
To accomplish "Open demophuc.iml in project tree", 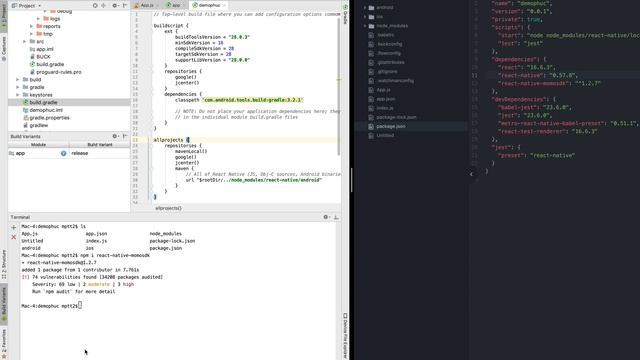I will click(43, 110).
